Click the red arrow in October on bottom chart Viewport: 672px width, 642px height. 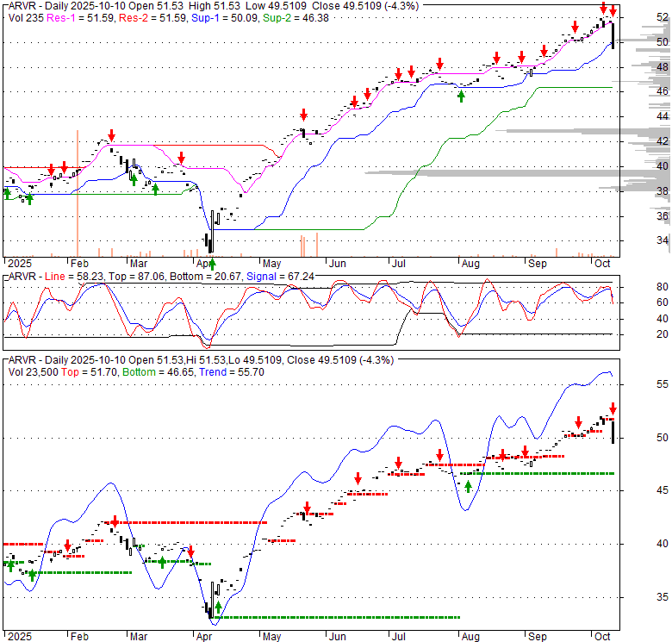613,408
